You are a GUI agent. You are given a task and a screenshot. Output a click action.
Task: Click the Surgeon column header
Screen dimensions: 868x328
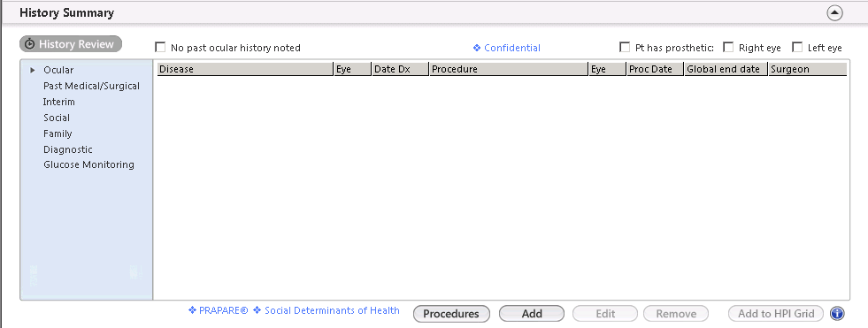click(808, 69)
